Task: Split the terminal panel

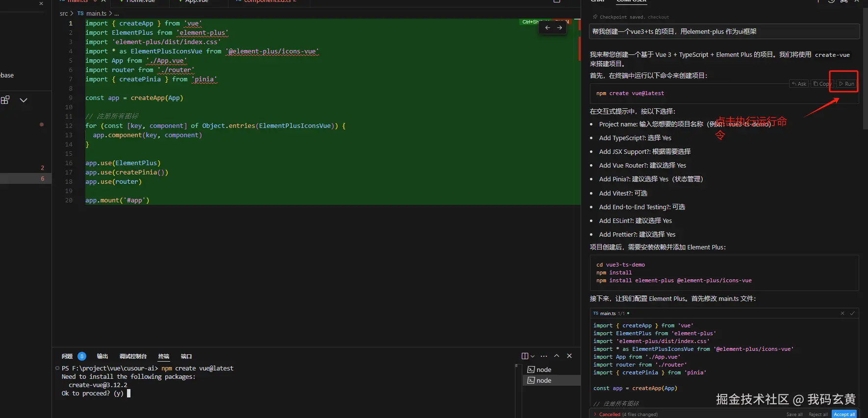Action: pos(525,356)
